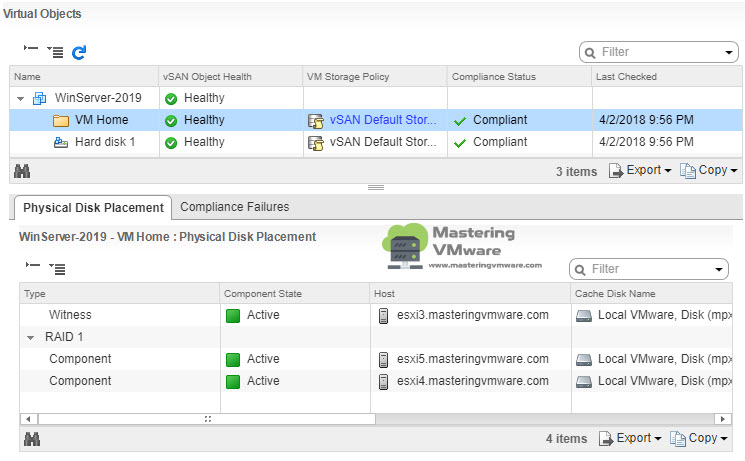Click the horizontal scrollbar right arrow
This screenshot has height=461, width=745.
pos(723,419)
